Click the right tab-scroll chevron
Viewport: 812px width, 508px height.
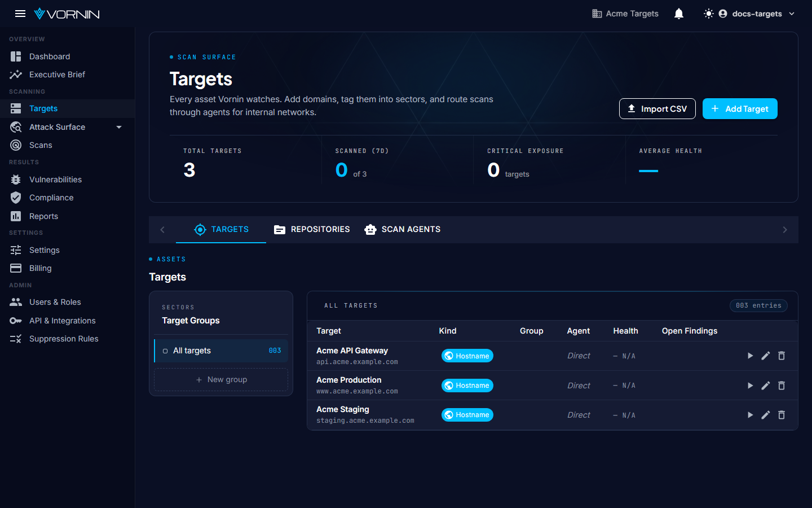(x=785, y=230)
